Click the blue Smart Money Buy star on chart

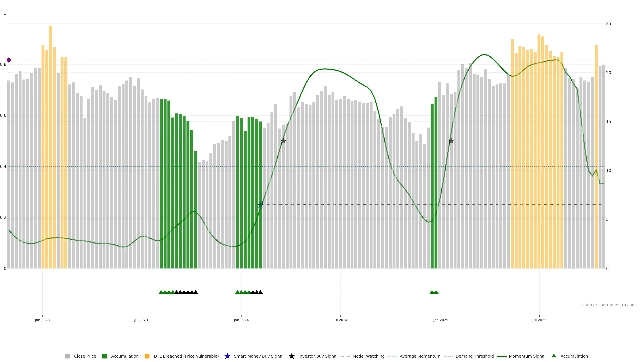pos(260,205)
